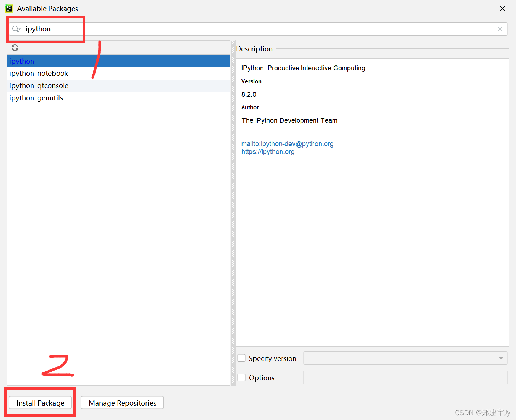Click the Install Package button
This screenshot has height=420, width=516.
point(41,403)
